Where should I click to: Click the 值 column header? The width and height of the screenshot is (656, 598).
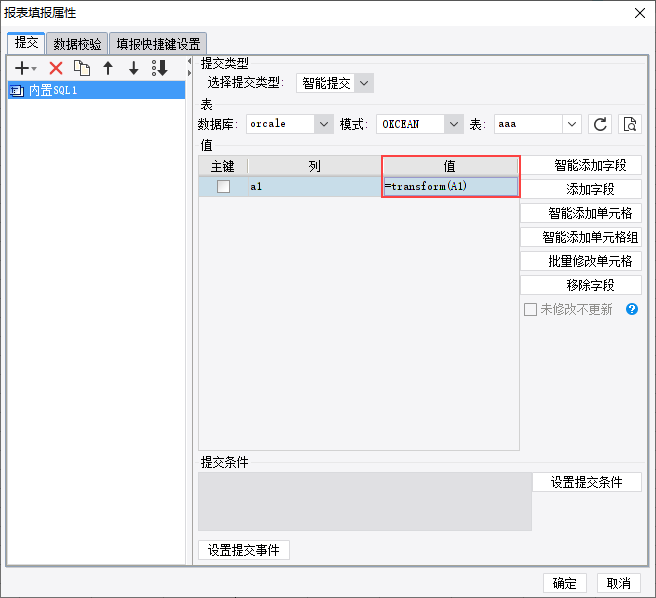click(x=450, y=166)
